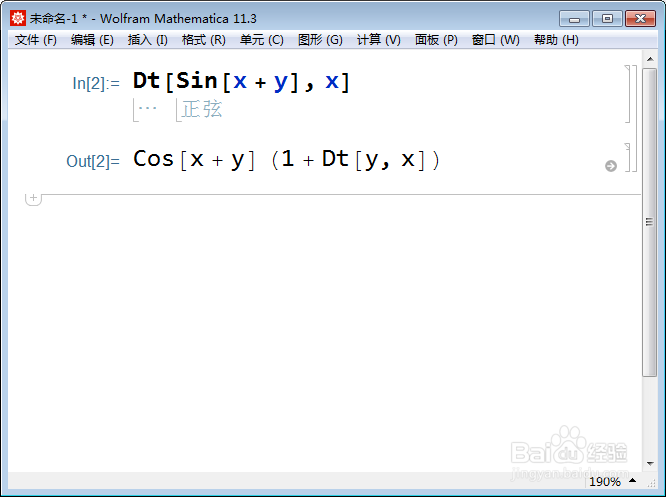Click the In[2]:= cell label

tap(96, 83)
